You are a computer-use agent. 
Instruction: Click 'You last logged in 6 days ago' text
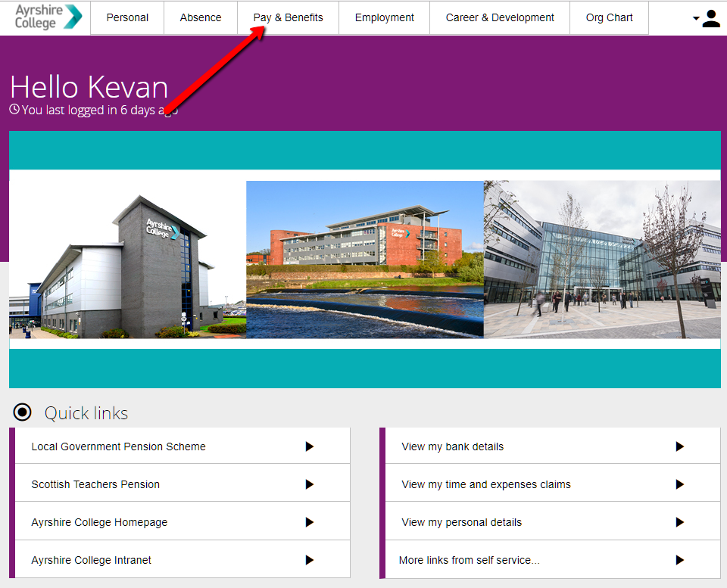point(100,110)
